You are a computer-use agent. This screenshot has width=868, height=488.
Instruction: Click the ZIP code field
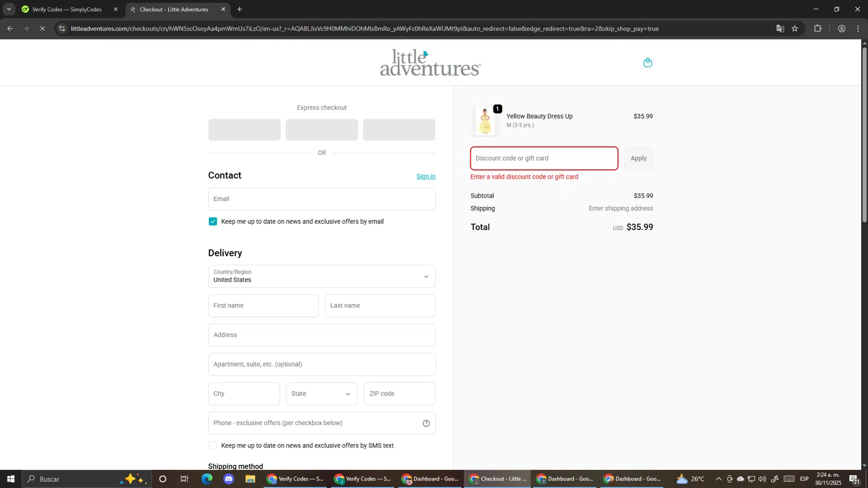[x=399, y=394]
